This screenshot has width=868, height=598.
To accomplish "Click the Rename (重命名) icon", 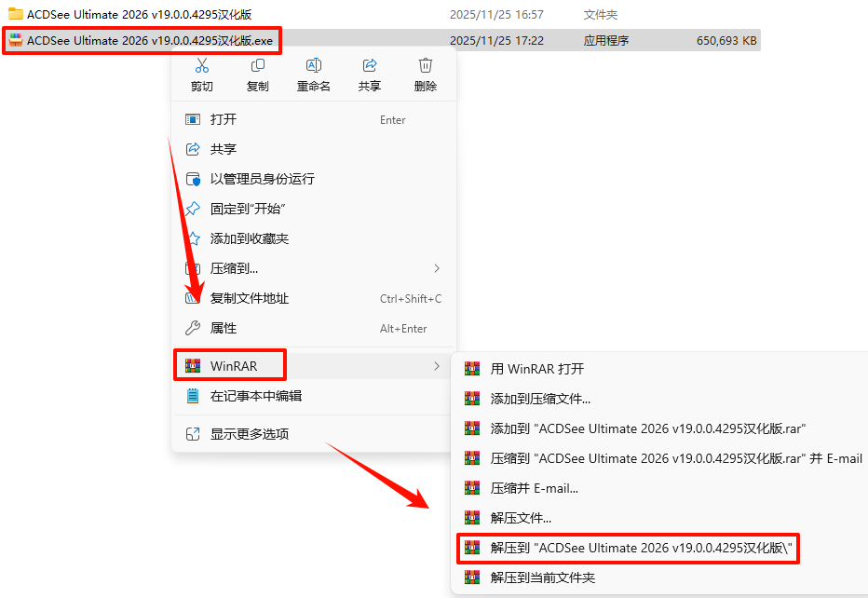I will pyautogui.click(x=314, y=65).
